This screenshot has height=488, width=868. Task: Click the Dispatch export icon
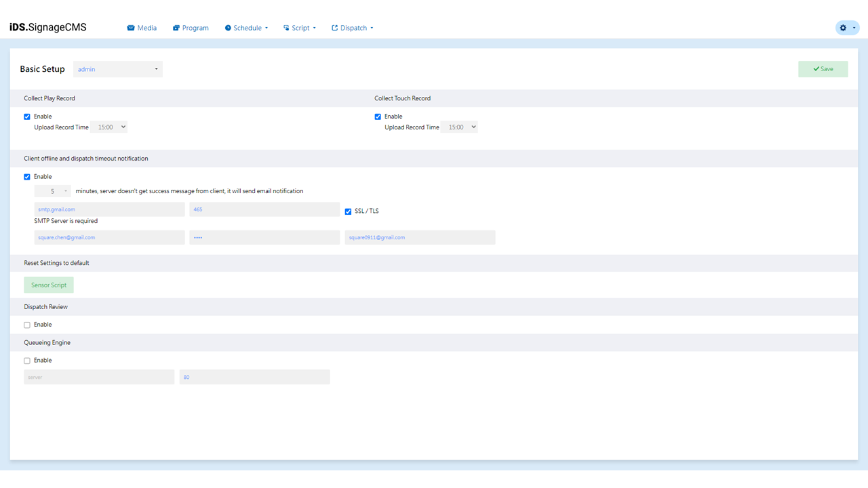click(334, 28)
